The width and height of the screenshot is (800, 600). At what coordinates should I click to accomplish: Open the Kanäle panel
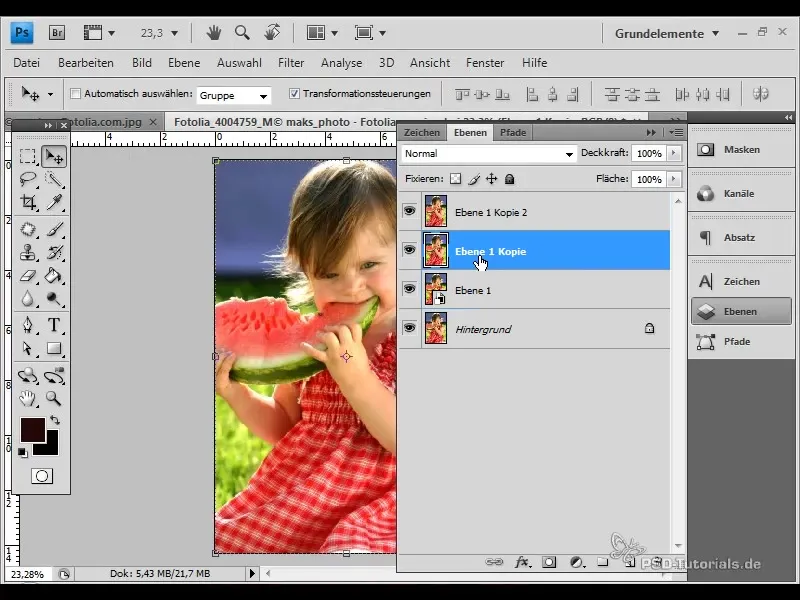(741, 193)
